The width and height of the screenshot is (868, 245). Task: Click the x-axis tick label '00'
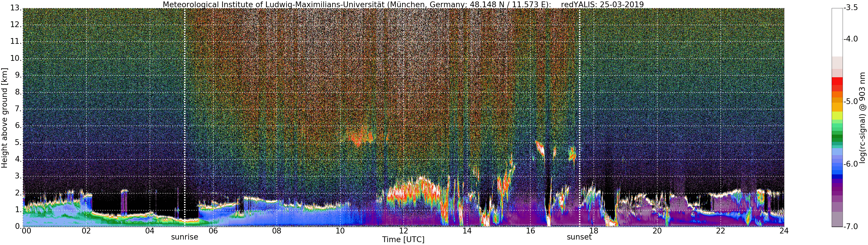(x=26, y=231)
